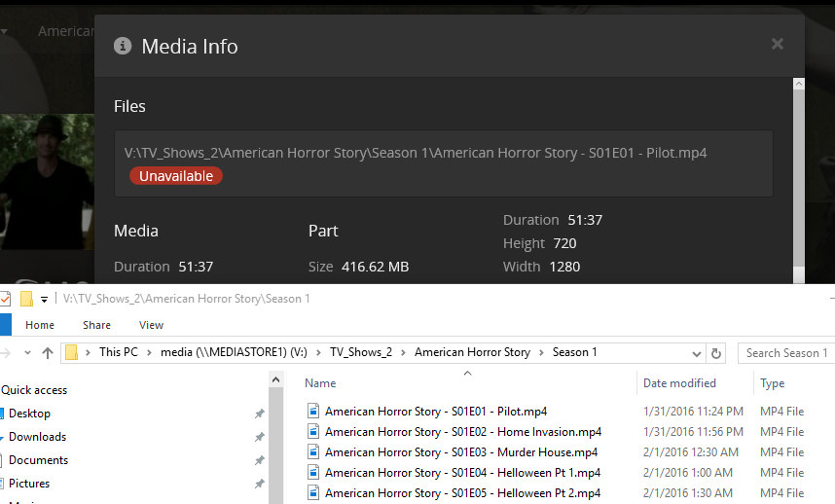The image size is (835, 504).
Task: Open the View ribbon tab
Action: point(151,325)
